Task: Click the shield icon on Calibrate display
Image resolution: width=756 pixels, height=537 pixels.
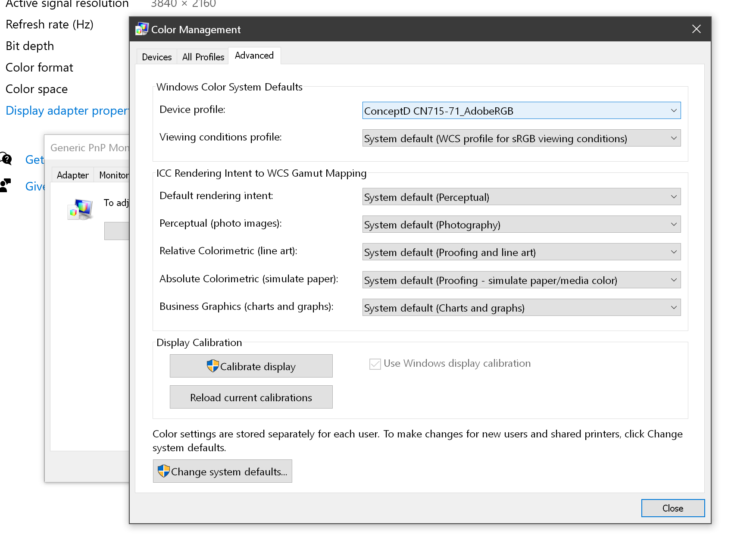Action: point(213,366)
